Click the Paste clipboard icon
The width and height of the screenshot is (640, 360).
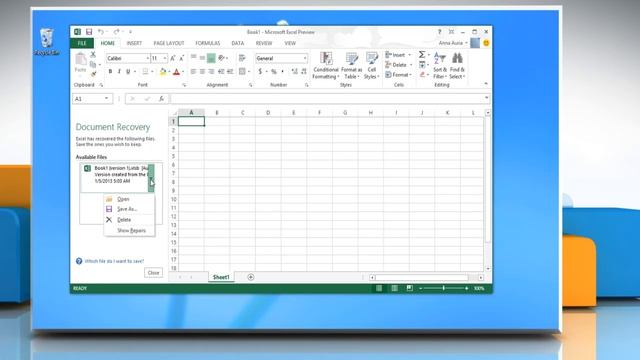click(x=80, y=59)
